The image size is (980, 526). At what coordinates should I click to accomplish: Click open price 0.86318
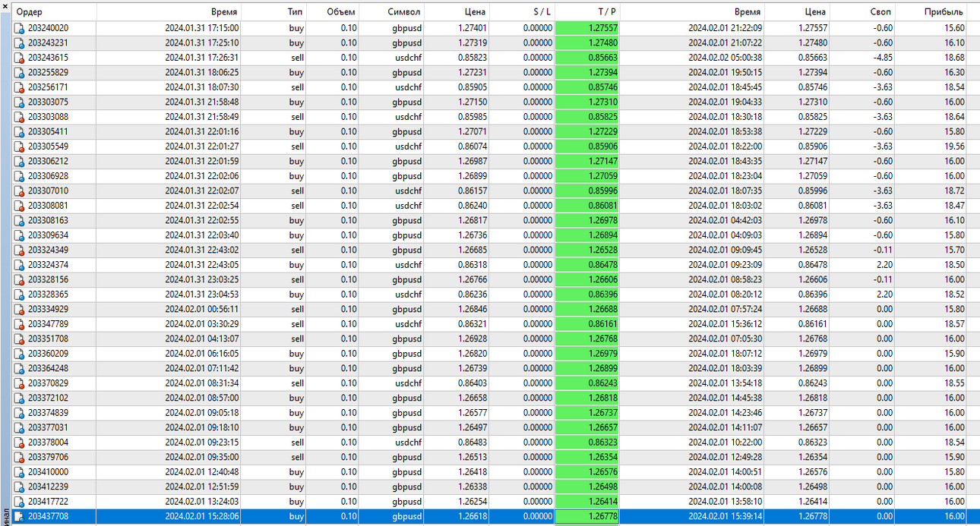point(473,265)
